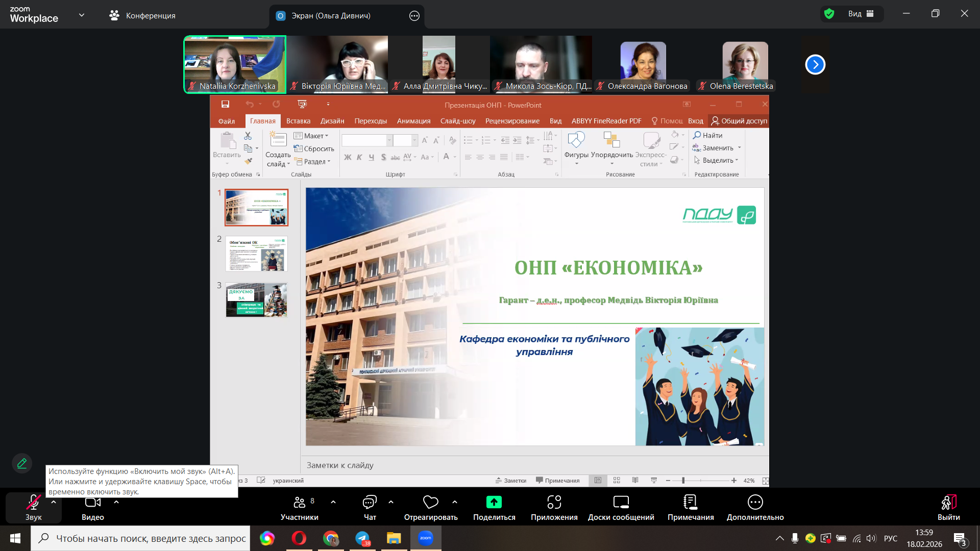Viewport: 980px width, 551px height.
Task: Show next participants with blue arrow
Action: pyautogui.click(x=815, y=65)
